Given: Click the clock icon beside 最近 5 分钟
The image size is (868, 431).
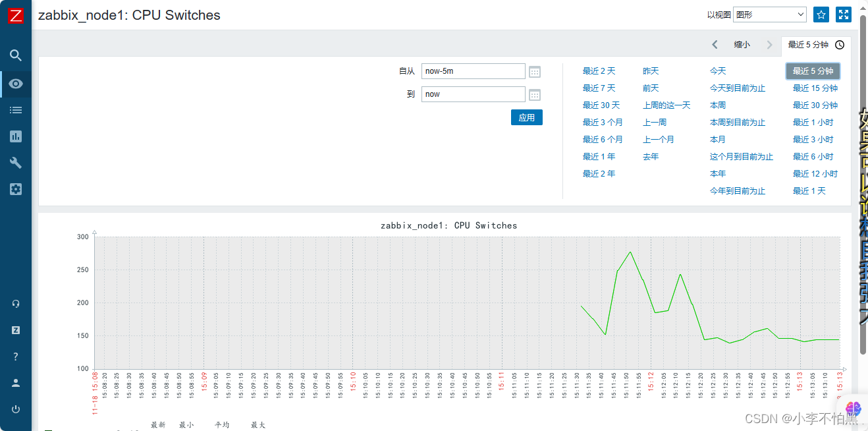Looking at the screenshot, I should click(x=840, y=45).
